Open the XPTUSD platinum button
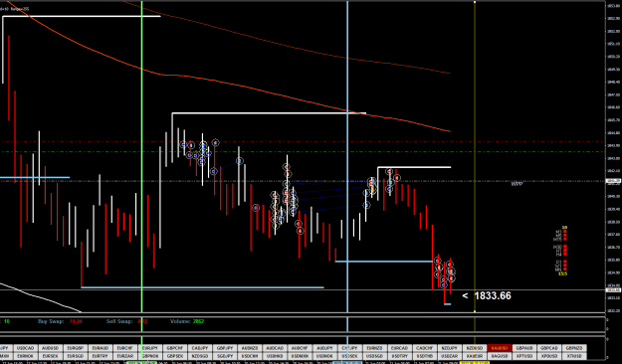The width and height of the screenshot is (622, 364). 524,356
